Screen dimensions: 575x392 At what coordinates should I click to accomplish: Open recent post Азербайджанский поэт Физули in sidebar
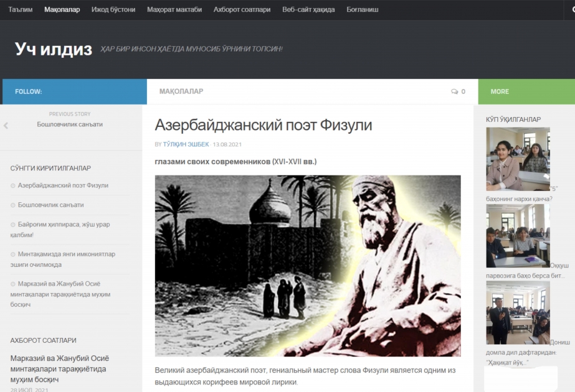tap(63, 185)
